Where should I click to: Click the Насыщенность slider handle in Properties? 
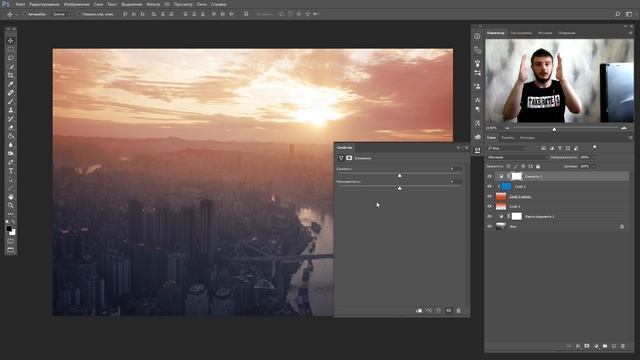(x=400, y=188)
